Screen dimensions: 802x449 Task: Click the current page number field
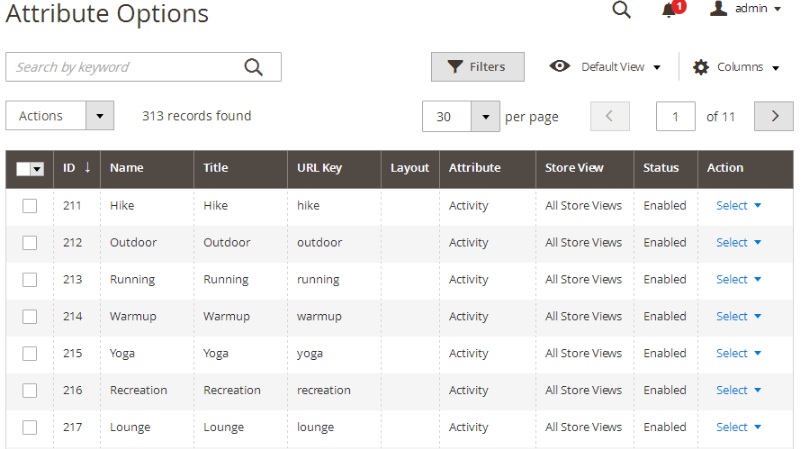676,117
